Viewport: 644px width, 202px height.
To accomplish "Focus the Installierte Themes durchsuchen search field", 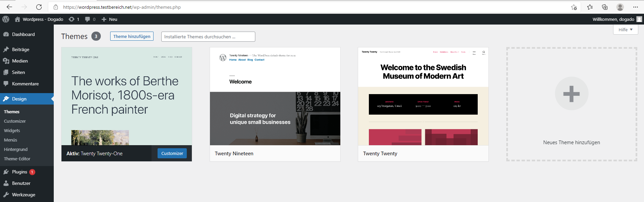I will pyautogui.click(x=208, y=37).
